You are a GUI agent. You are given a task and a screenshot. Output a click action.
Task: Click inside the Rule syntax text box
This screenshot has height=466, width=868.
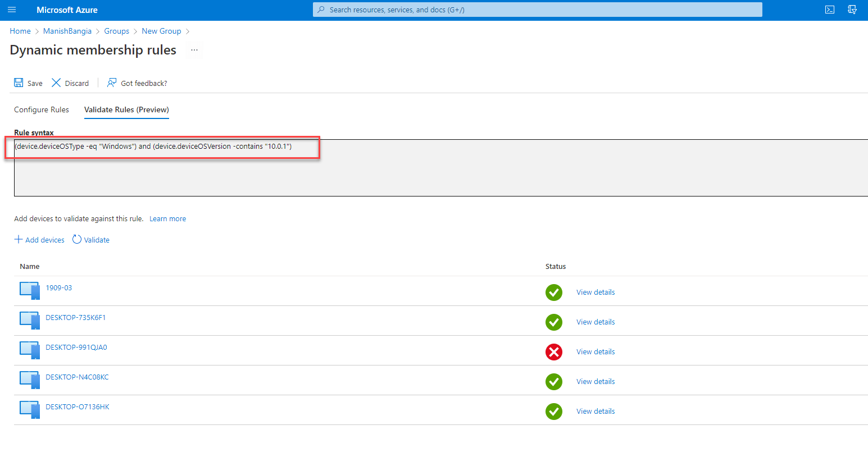click(x=438, y=174)
